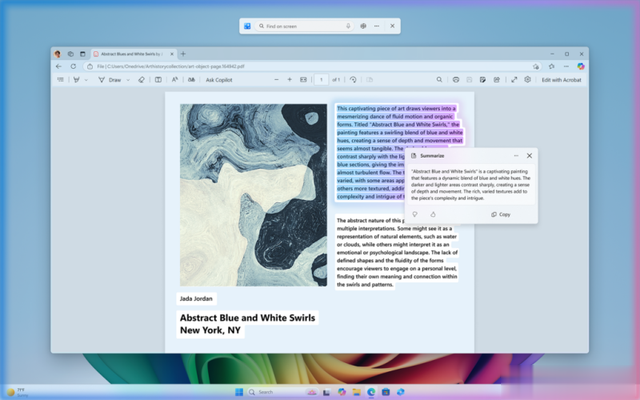The image size is (640, 400).
Task: Select the Erase tool in PDF toolbar
Action: [x=141, y=79]
